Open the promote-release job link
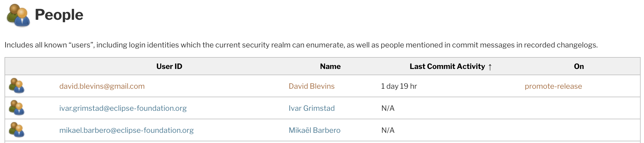 pos(553,86)
